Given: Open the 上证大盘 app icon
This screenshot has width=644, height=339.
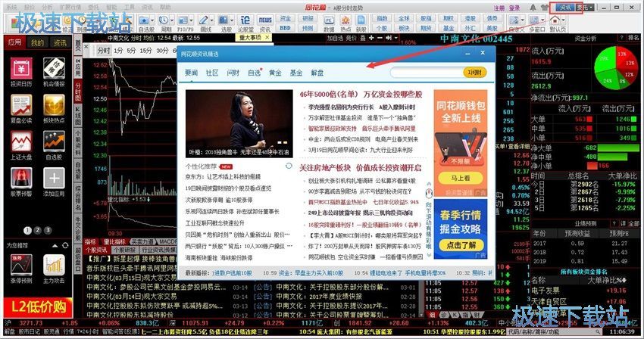Looking at the screenshot, I should tap(21, 142).
